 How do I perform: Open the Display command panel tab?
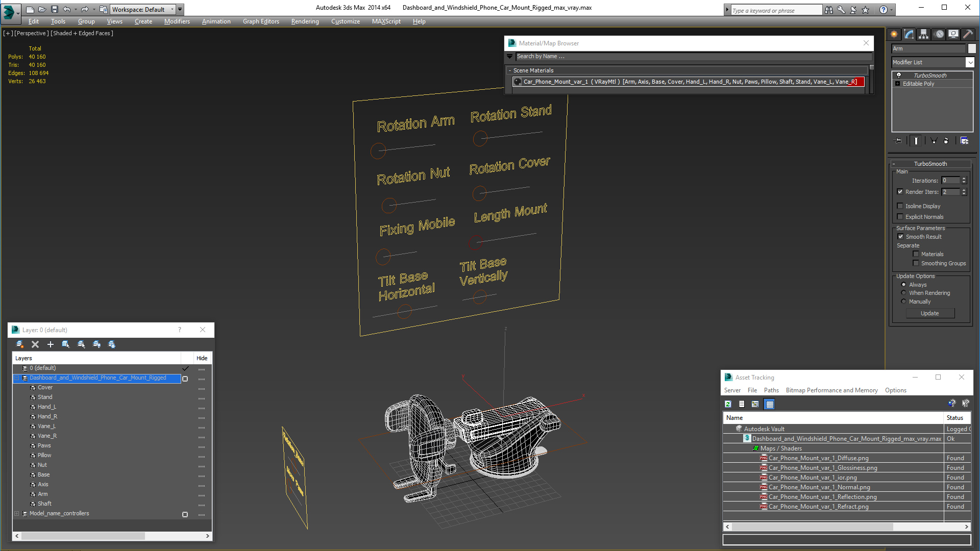pyautogui.click(x=953, y=34)
